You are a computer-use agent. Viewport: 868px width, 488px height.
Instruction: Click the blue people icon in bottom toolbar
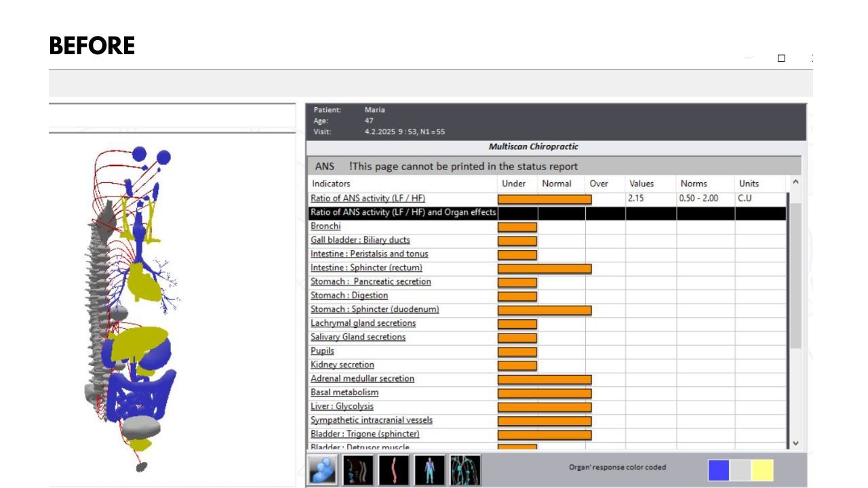[x=324, y=470]
